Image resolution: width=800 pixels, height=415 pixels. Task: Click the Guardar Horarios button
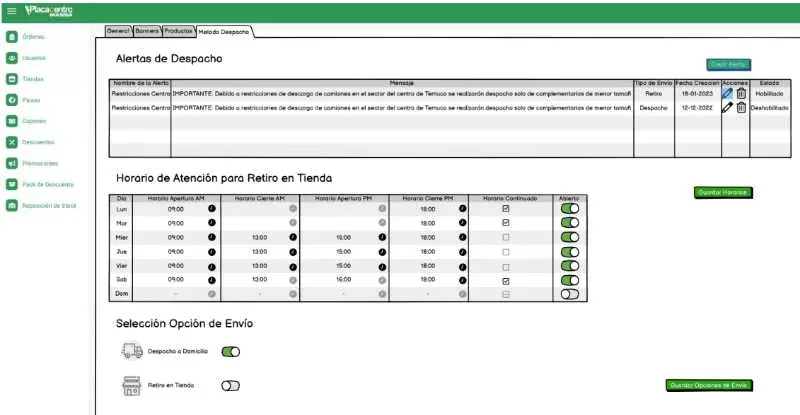click(722, 191)
